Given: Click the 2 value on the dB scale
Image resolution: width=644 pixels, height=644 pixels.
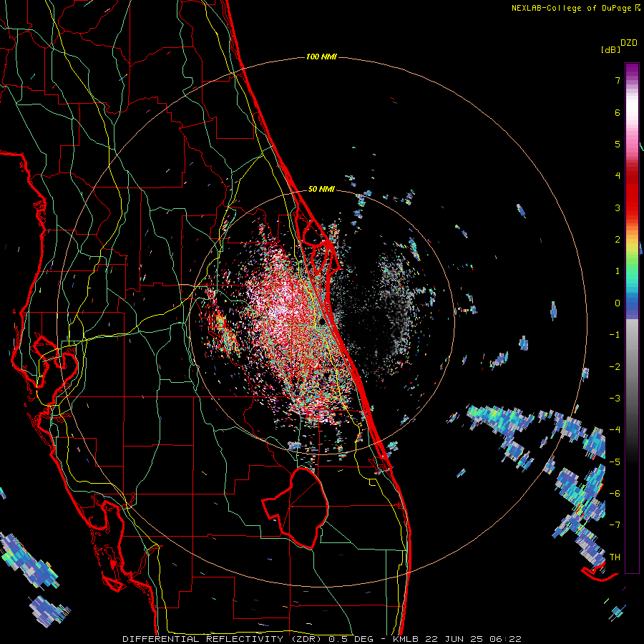Looking at the screenshot, I should 618,240.
